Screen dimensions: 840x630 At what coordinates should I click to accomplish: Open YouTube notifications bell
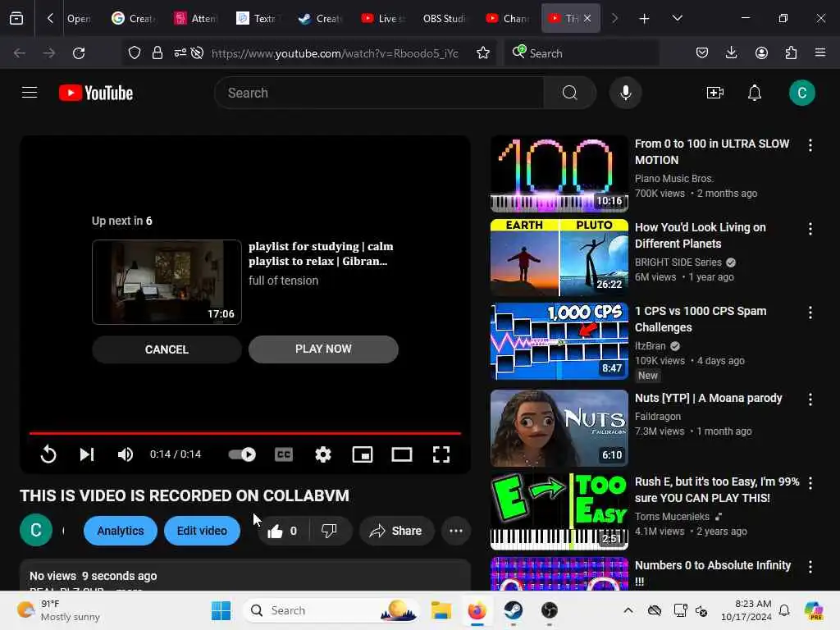click(755, 93)
